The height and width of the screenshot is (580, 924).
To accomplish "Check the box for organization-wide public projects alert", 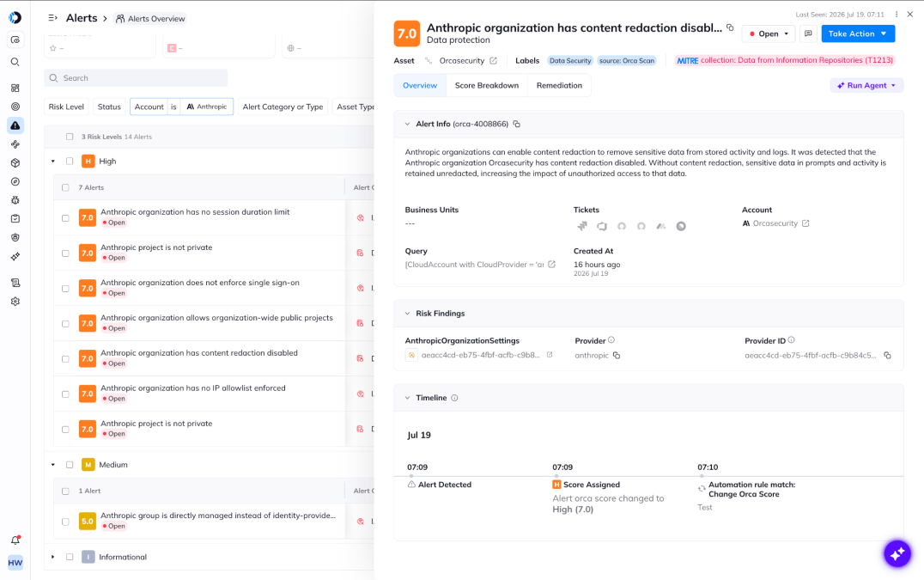I will pos(65,324).
